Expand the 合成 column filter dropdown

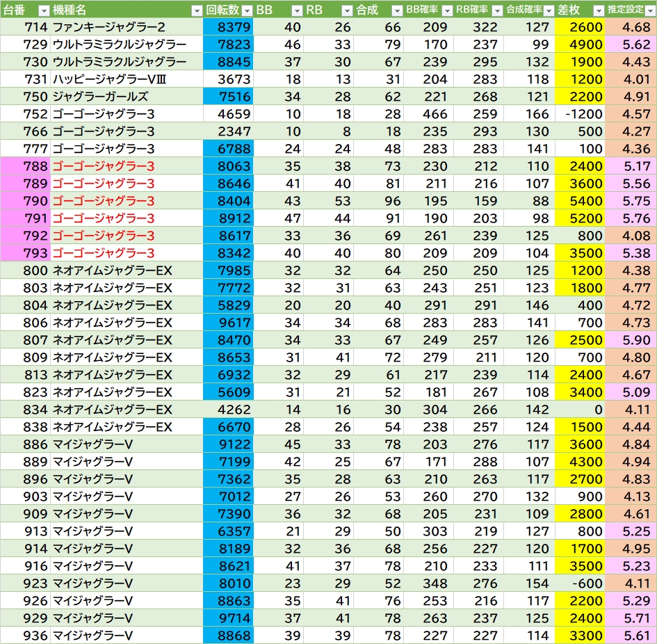coord(396,10)
